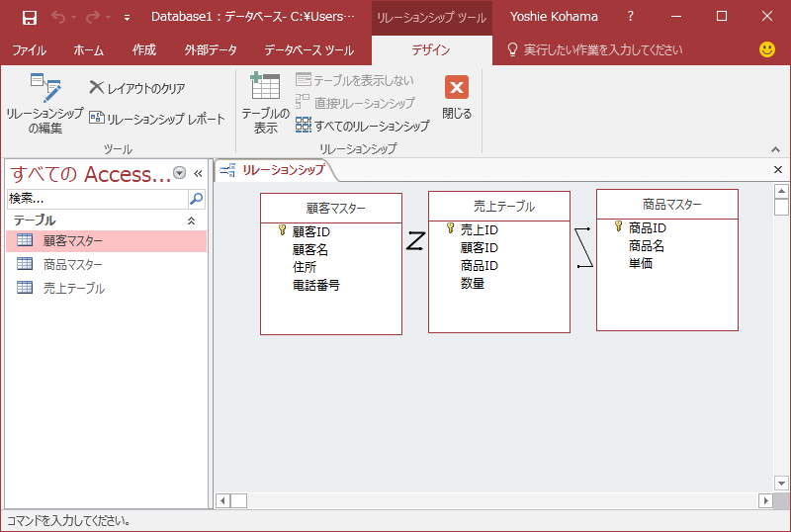Click the orange 閉じる button
This screenshot has height=532, width=791.
(x=457, y=98)
